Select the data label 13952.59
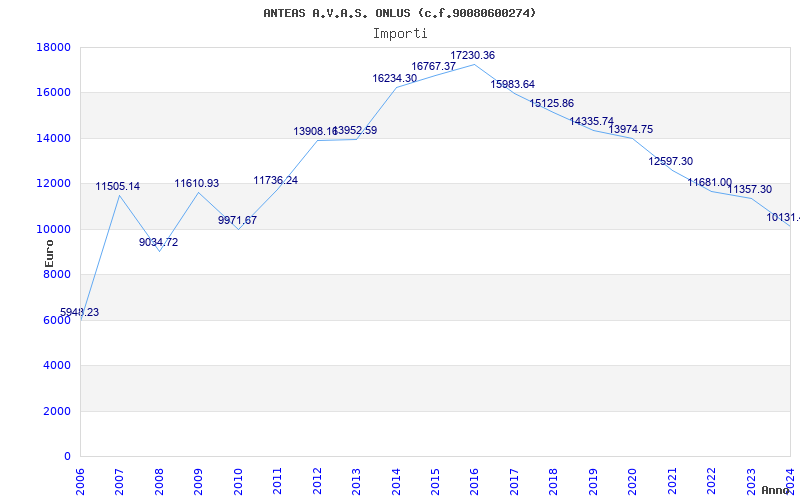 356,130
